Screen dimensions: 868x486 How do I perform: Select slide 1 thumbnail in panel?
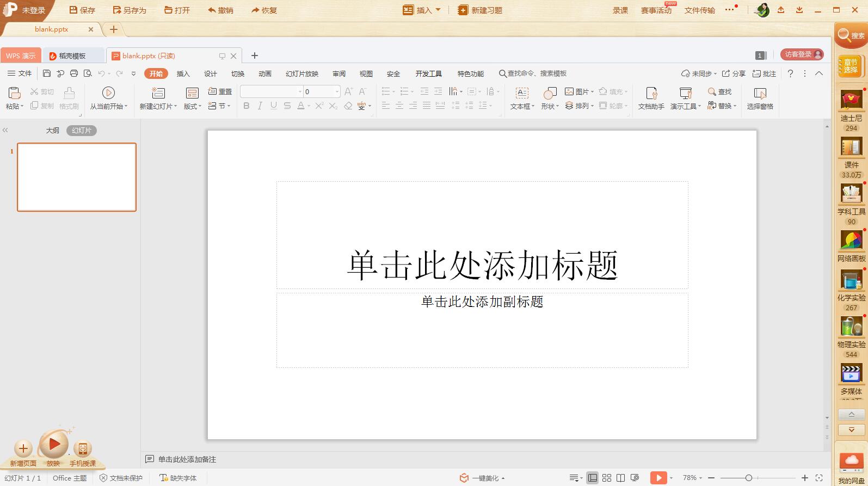[x=77, y=177]
